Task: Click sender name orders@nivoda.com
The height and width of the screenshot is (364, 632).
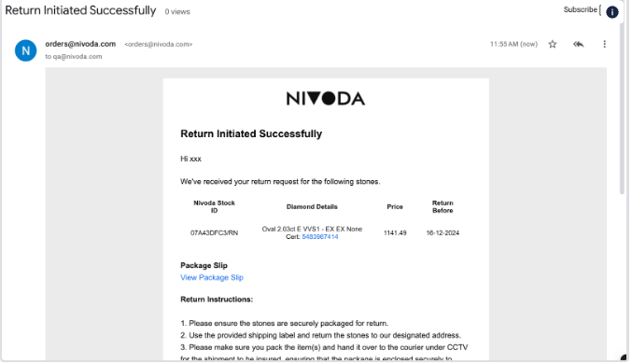Action: 80,44
